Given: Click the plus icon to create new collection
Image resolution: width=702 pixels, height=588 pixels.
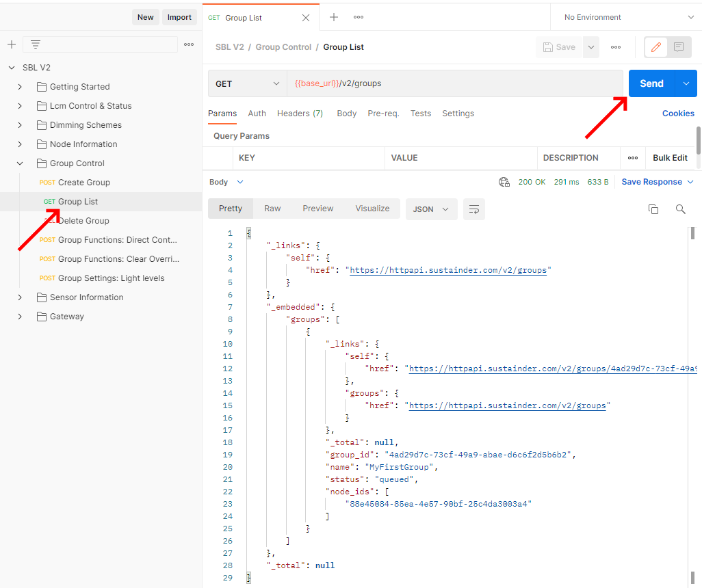Looking at the screenshot, I should pos(11,44).
